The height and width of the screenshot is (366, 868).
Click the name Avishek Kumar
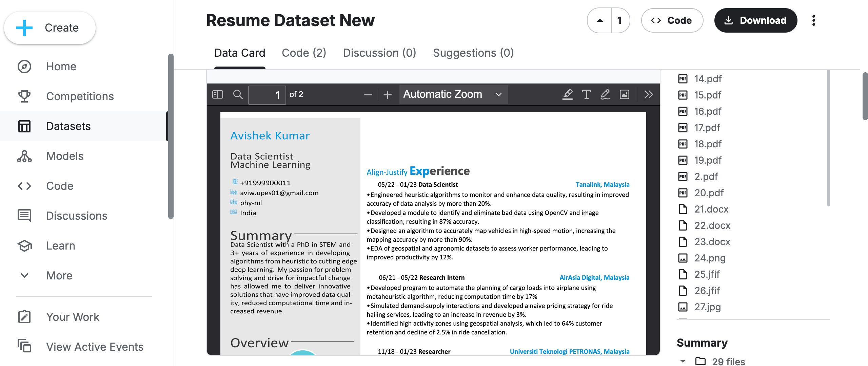(x=270, y=135)
